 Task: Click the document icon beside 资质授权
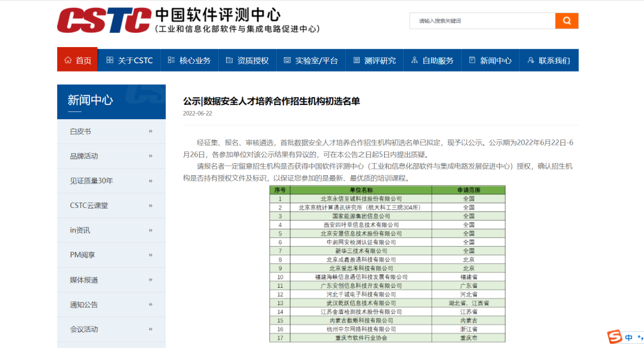[x=228, y=60]
